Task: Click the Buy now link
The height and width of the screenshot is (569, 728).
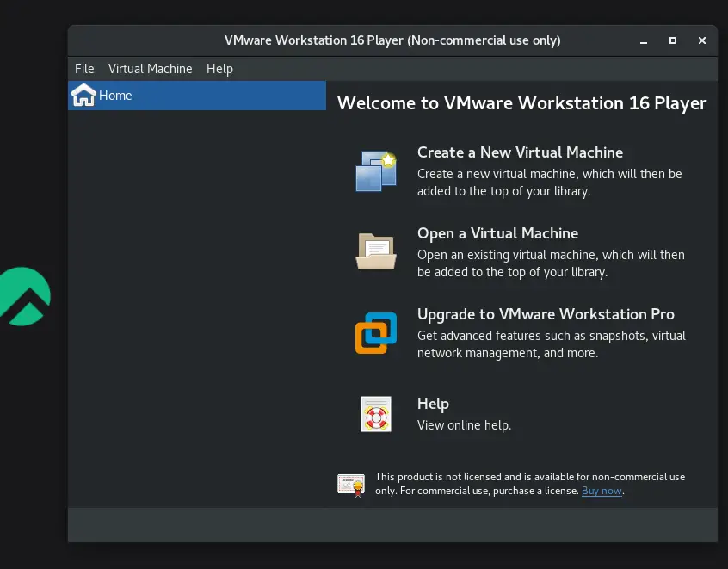Action: tap(602, 491)
